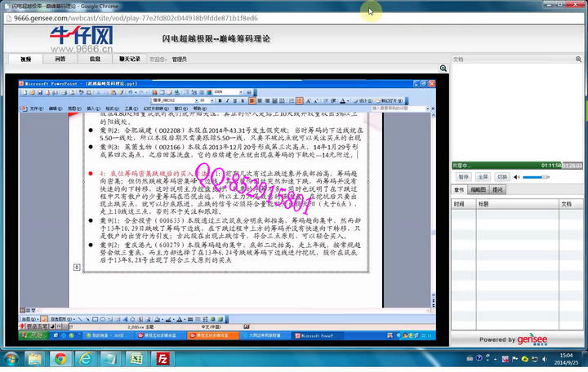The image size is (588, 372).
Task: Select the 视频 video tab
Action: (26, 60)
